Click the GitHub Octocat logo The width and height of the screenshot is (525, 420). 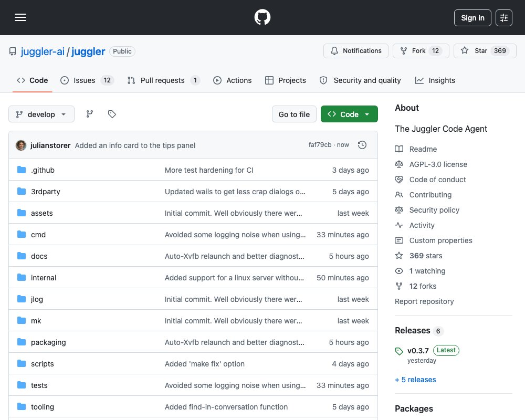click(x=262, y=17)
